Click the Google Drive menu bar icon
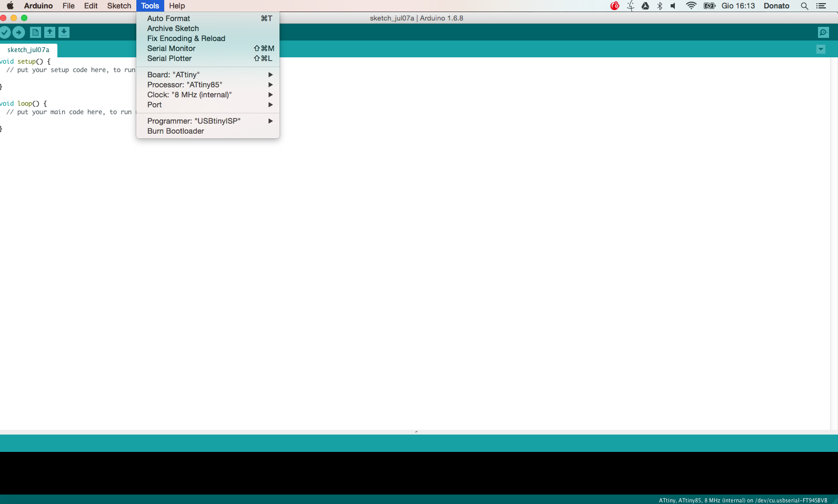838x504 pixels. (x=645, y=6)
